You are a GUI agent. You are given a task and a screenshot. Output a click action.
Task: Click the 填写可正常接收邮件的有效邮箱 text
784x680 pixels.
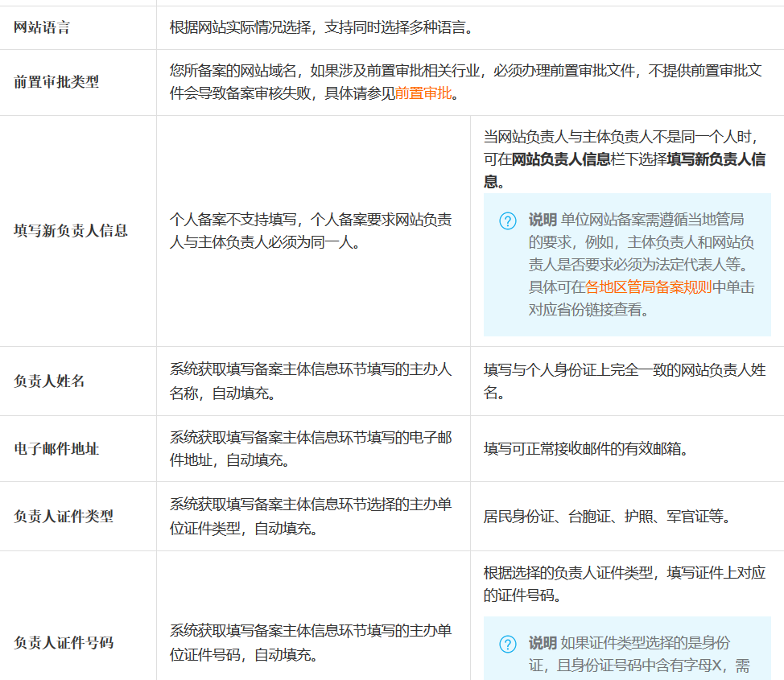[x=586, y=449]
